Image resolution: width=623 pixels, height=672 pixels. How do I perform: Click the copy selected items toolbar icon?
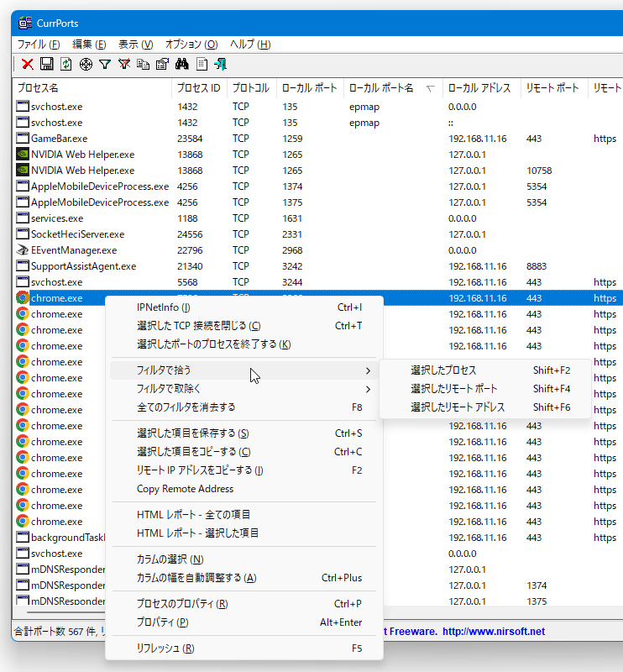pyautogui.click(x=143, y=65)
